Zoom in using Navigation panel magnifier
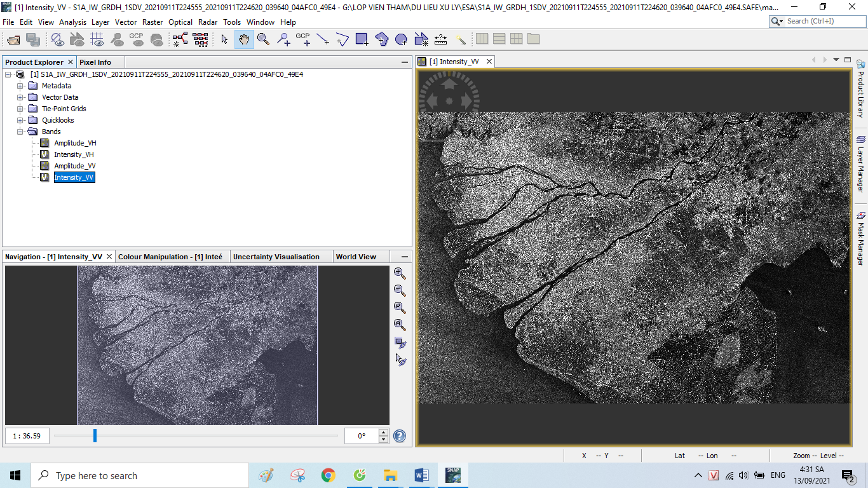Viewport: 868px width, 488px height. click(400, 273)
